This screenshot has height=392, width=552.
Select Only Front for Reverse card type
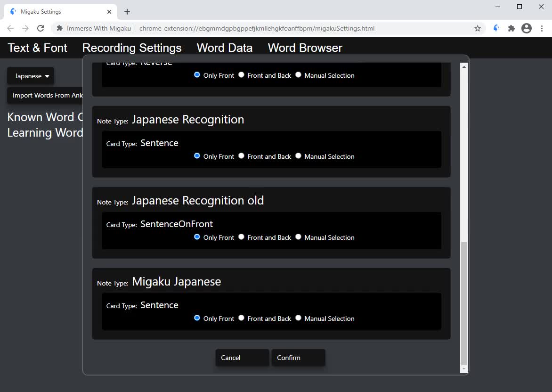(x=197, y=74)
